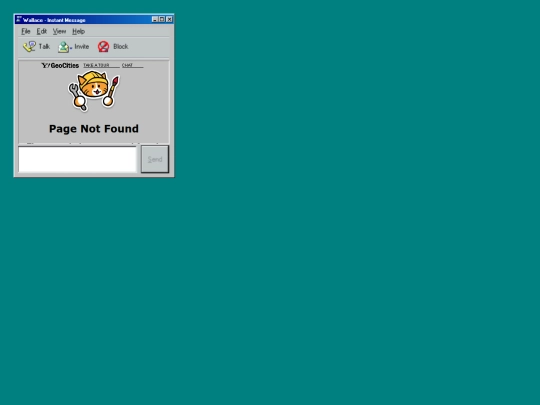This screenshot has width=540, height=405.
Task: Click the Y! GeoCities logo
Action: pos(60,65)
